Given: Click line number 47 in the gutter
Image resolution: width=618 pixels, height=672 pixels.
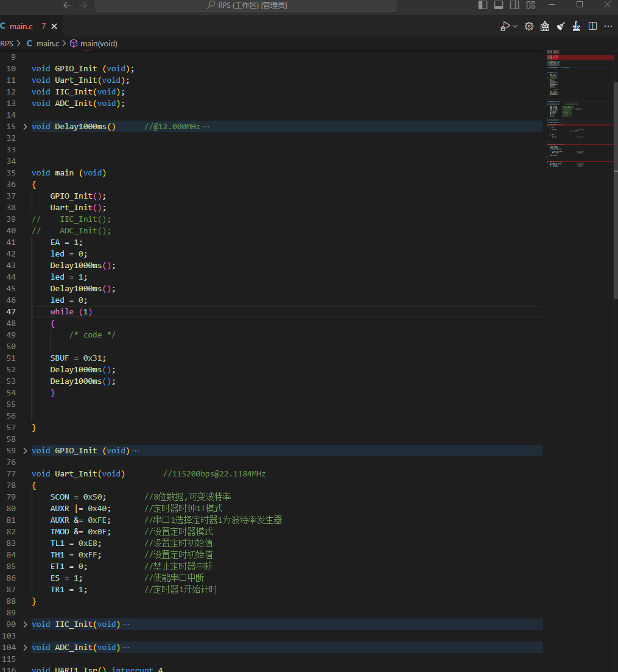Looking at the screenshot, I should point(11,311).
